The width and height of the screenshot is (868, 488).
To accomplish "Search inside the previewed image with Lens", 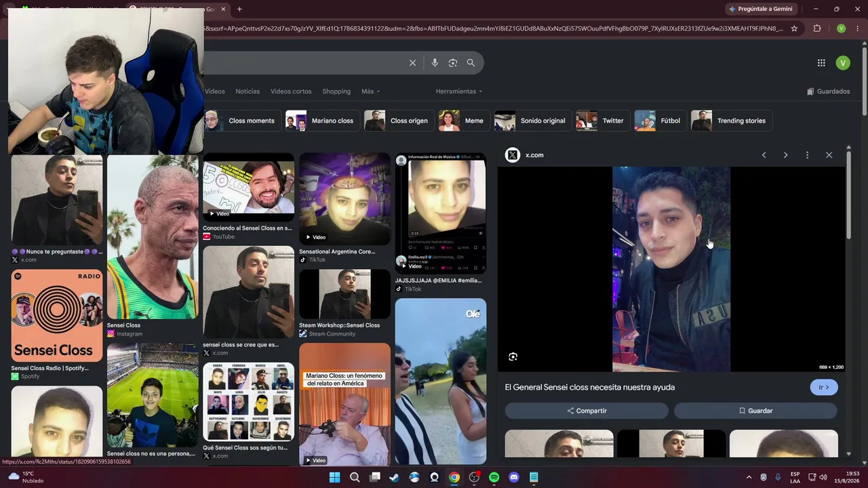I will tap(513, 357).
